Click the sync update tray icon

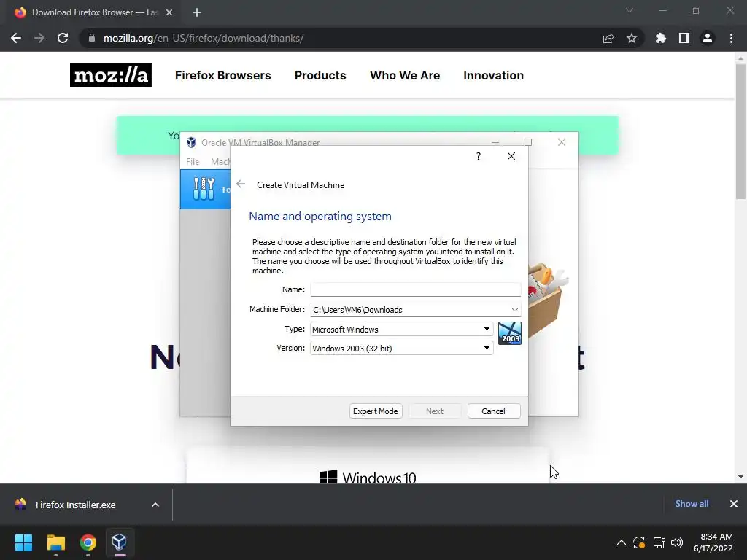639,542
